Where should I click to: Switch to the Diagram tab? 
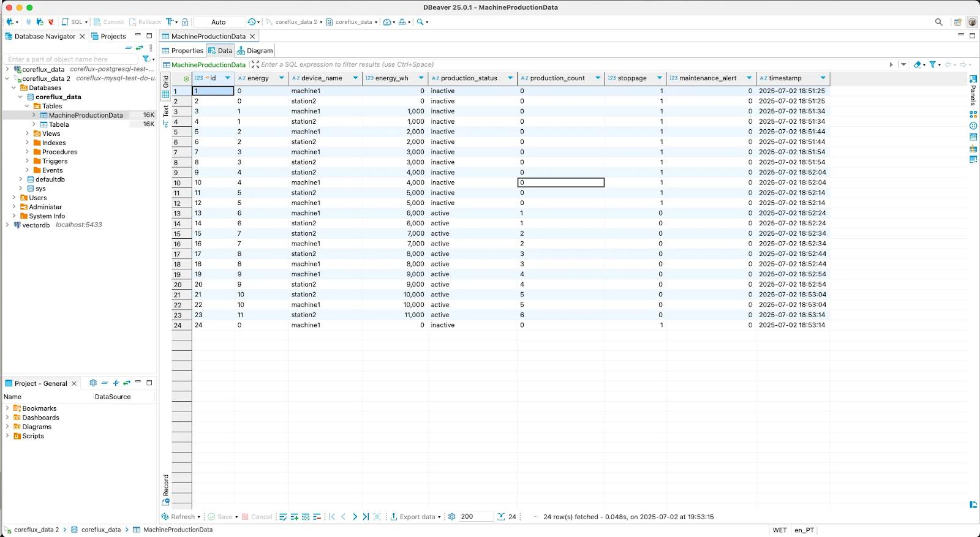255,51
